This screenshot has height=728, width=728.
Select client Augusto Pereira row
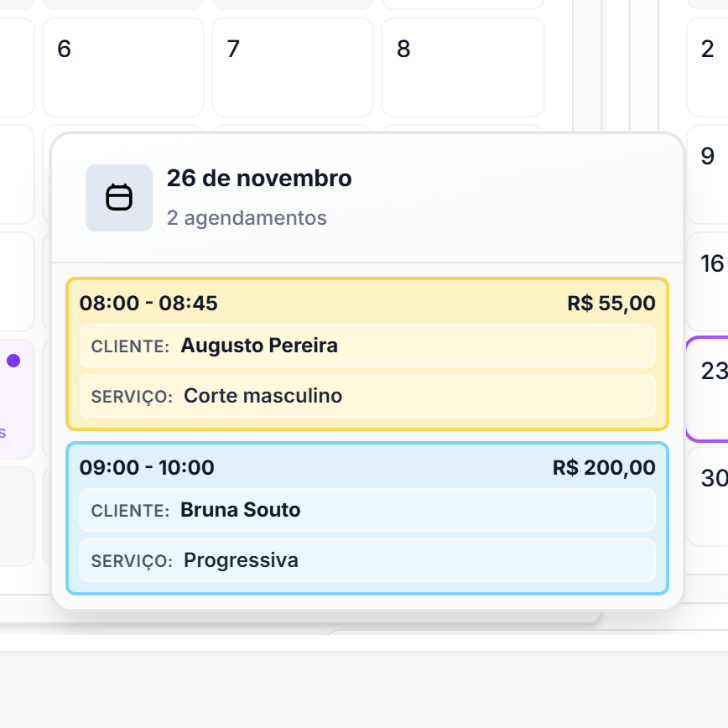pyautogui.click(x=367, y=346)
